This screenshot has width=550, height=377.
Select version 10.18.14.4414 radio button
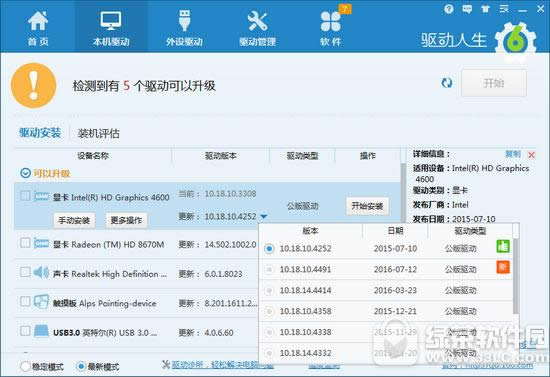click(x=269, y=290)
